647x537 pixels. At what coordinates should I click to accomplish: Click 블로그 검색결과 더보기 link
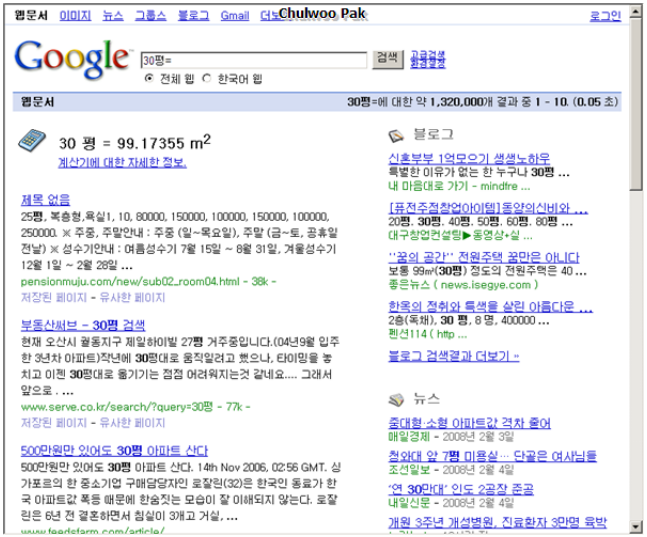click(454, 356)
